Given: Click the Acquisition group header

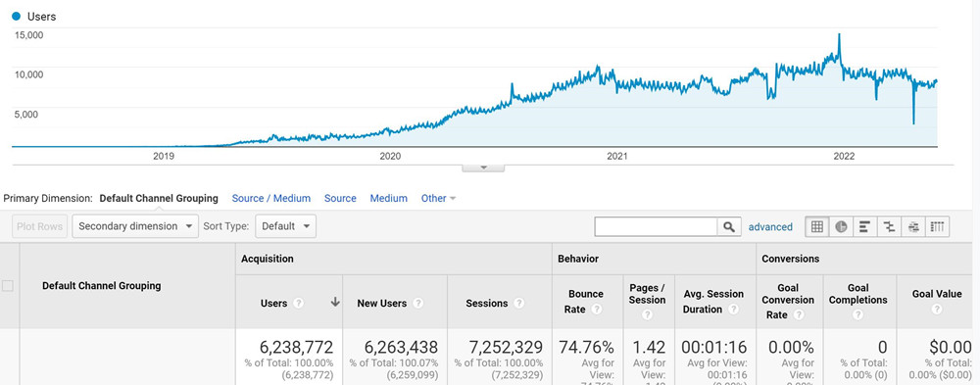Looking at the screenshot, I should tap(267, 258).
